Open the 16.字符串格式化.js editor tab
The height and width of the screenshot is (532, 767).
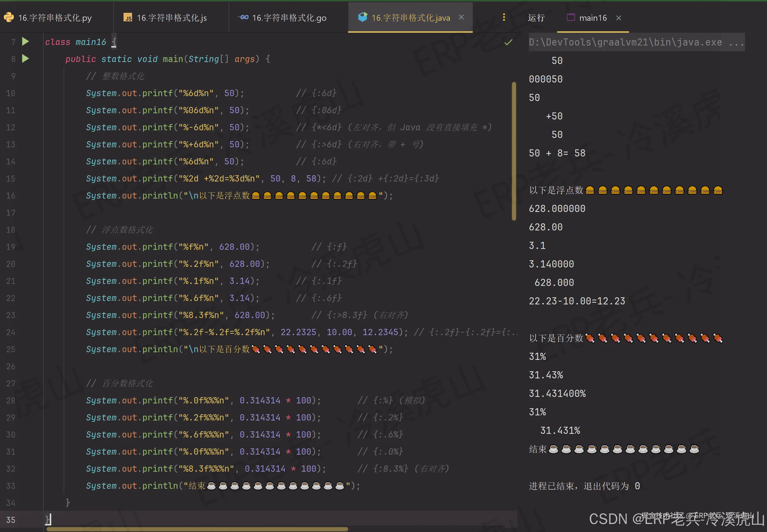coord(171,18)
